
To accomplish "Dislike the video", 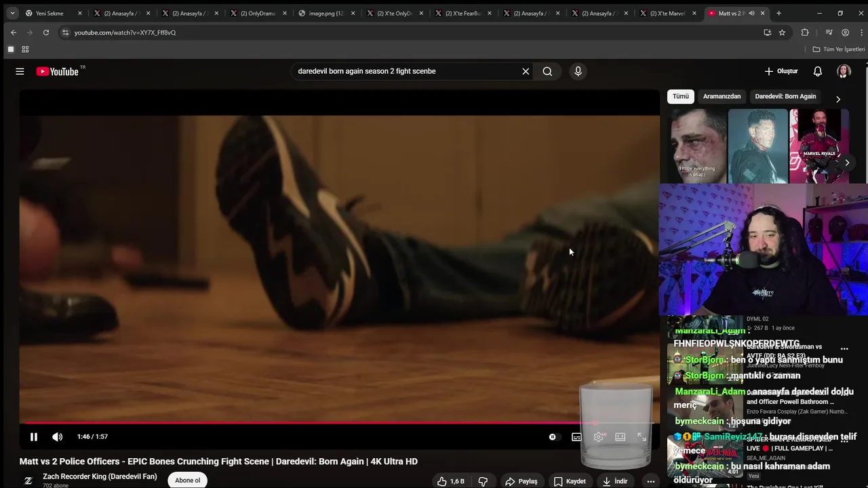I will coord(483,481).
